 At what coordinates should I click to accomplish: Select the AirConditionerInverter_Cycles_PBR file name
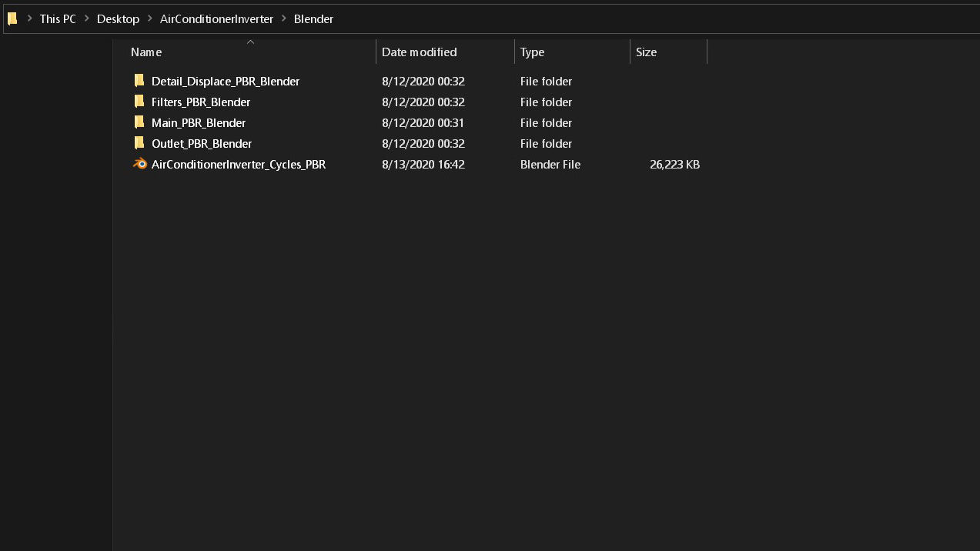click(239, 164)
